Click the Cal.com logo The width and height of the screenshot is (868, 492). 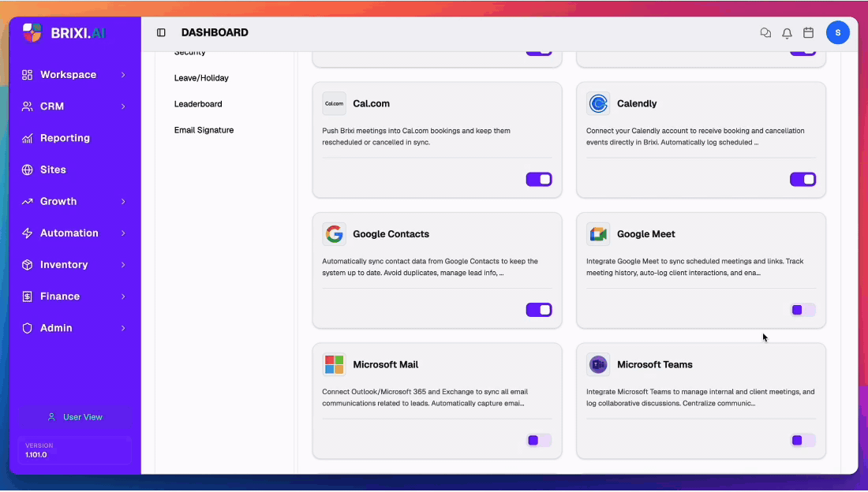(335, 103)
